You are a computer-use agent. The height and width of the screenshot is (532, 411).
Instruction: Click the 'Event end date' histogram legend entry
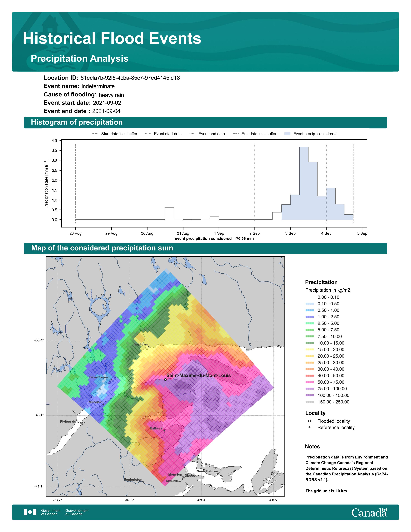coord(207,134)
